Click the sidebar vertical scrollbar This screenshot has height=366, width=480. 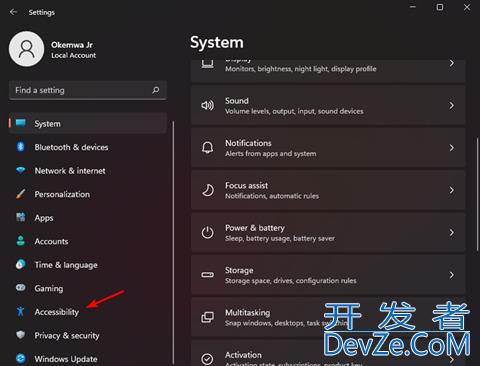tap(173, 243)
